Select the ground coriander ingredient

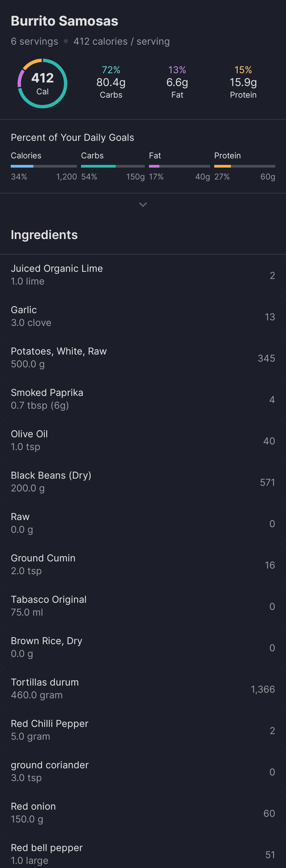click(x=143, y=772)
